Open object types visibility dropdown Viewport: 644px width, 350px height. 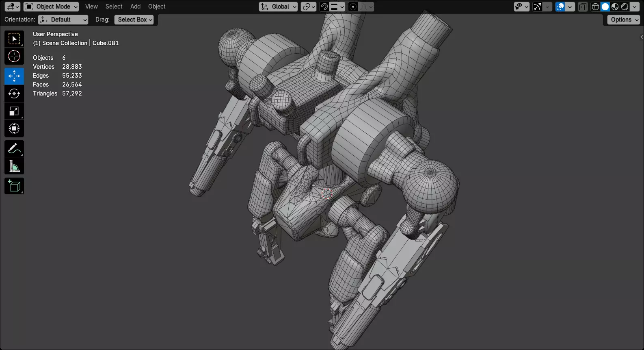[521, 7]
